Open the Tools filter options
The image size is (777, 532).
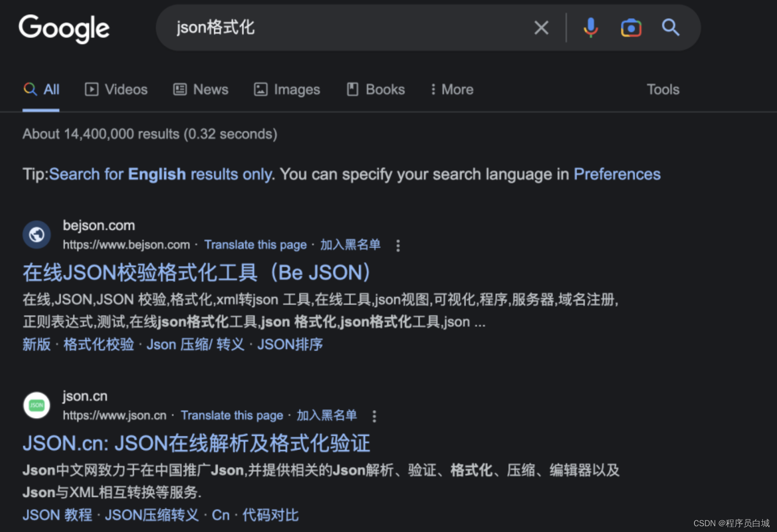[663, 90]
